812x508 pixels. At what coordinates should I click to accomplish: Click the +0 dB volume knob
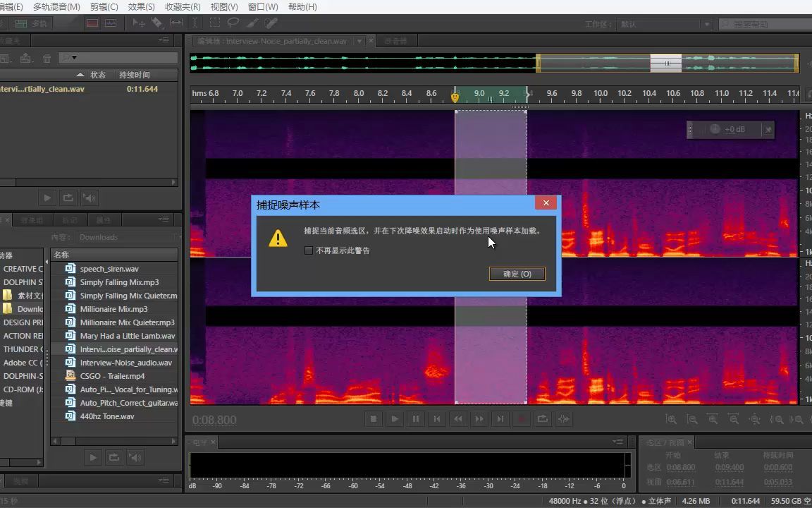click(x=715, y=129)
